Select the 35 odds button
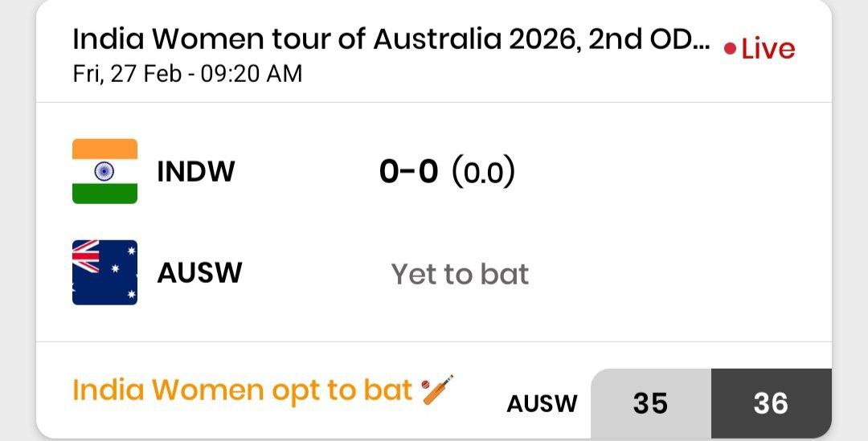The width and height of the screenshot is (868, 441). (650, 403)
